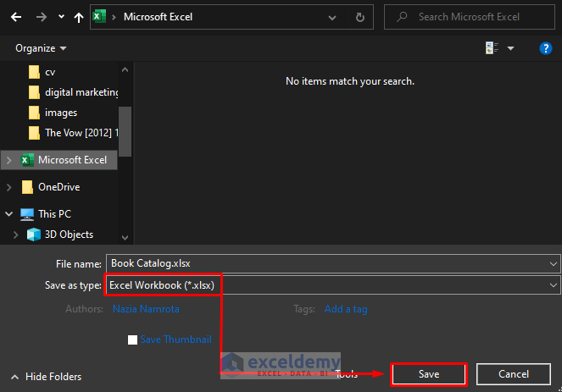
Task: Select 3D Objects folder
Action: tap(69, 235)
